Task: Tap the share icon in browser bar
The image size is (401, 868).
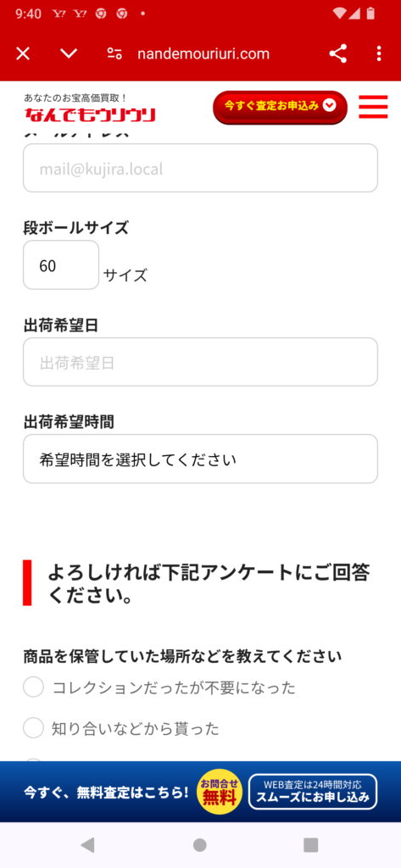Action: coord(338,53)
